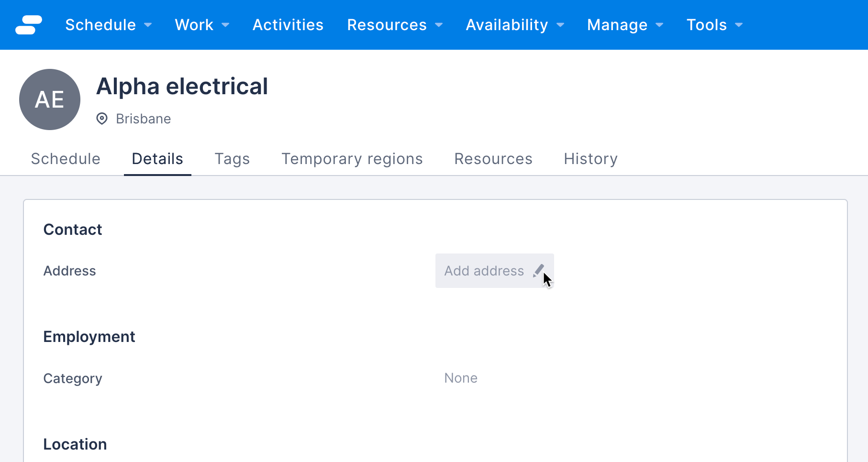The image size is (868, 462).
Task: Click the location pin icon near Brisbane
Action: (x=101, y=119)
